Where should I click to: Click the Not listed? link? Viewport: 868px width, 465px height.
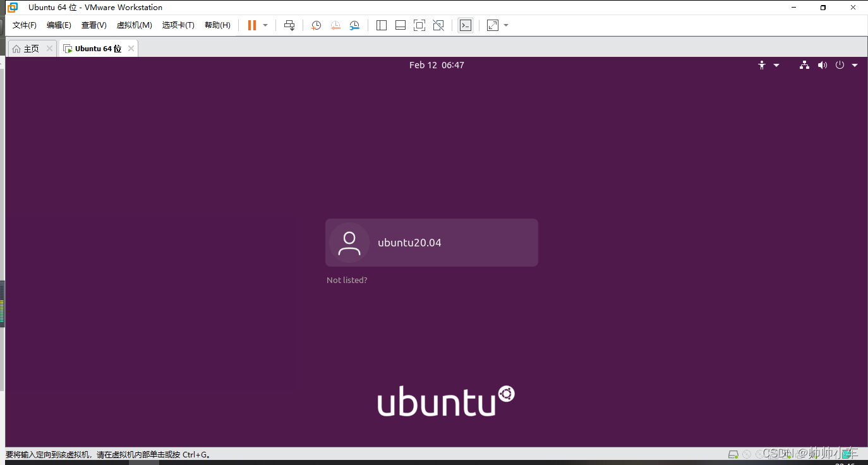point(347,280)
